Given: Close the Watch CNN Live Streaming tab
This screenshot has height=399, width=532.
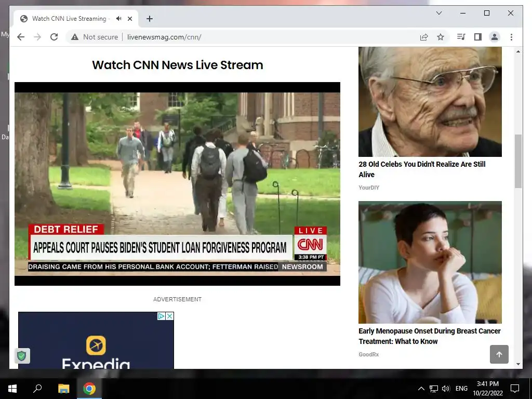Looking at the screenshot, I should click(129, 19).
